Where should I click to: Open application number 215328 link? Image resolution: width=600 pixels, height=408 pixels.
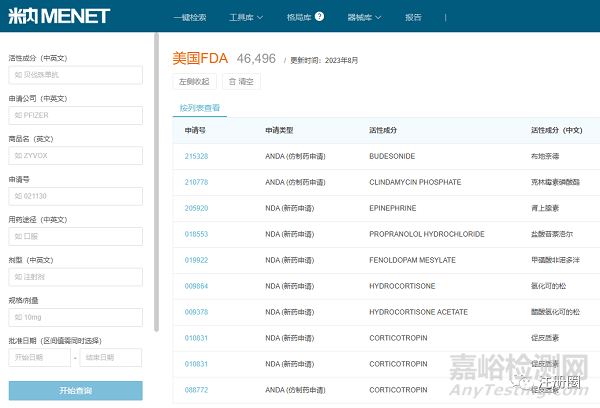pyautogui.click(x=196, y=156)
